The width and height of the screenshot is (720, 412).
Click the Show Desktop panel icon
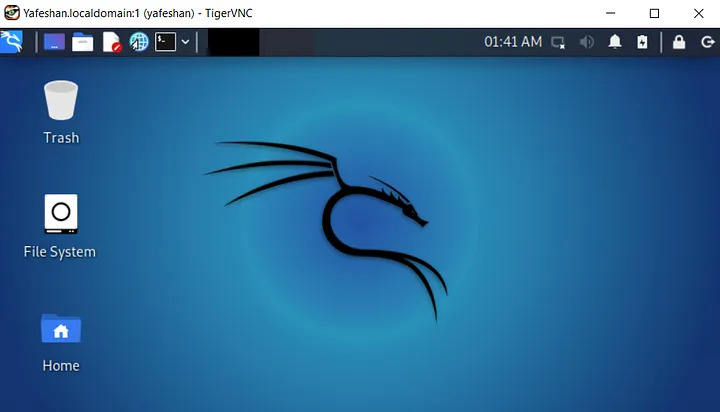pos(54,42)
